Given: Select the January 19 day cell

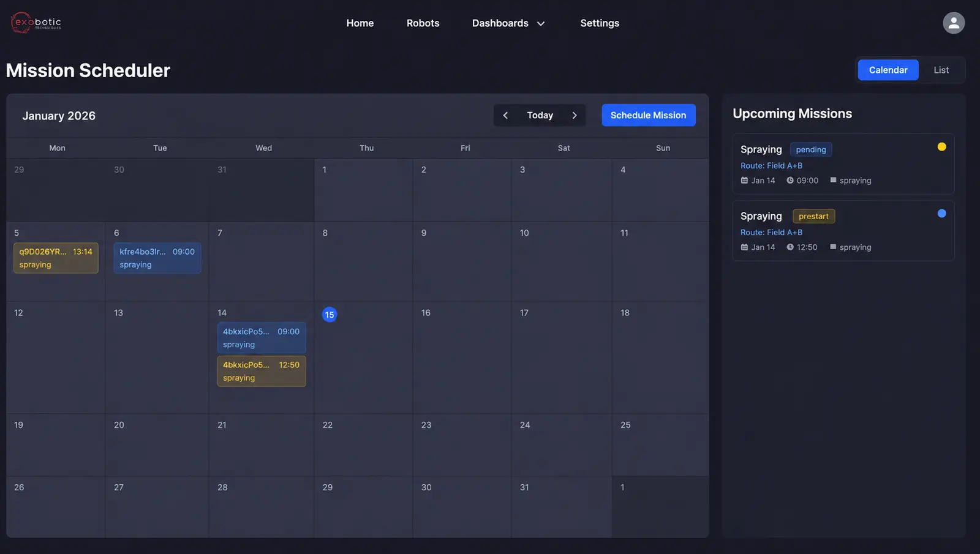Looking at the screenshot, I should [56, 445].
